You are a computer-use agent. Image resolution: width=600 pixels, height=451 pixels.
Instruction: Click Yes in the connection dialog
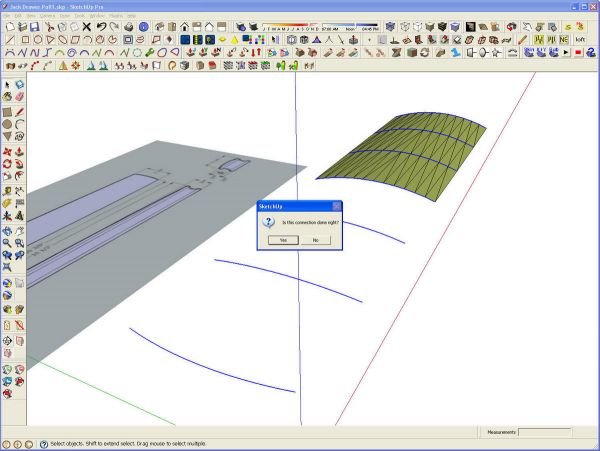click(x=283, y=240)
